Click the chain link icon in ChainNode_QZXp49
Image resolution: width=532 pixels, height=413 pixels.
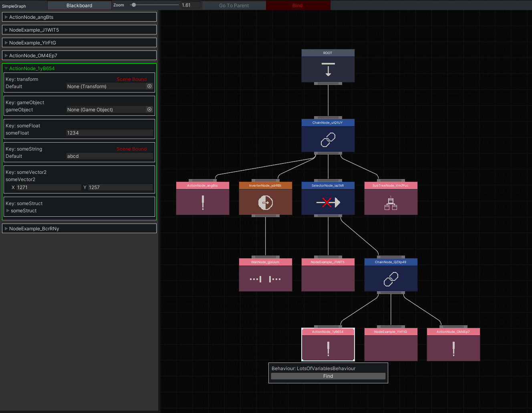click(x=391, y=279)
